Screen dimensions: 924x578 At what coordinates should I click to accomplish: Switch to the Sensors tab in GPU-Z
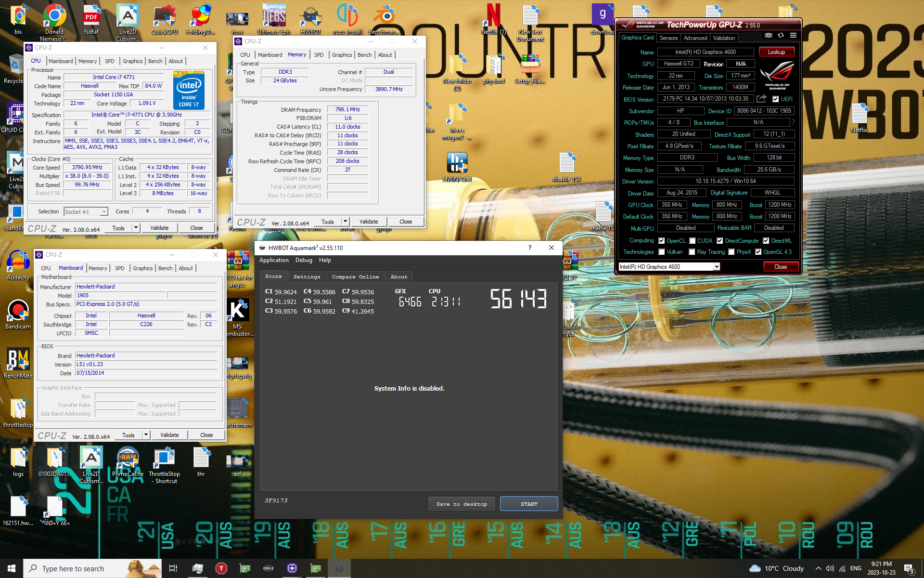[668, 38]
